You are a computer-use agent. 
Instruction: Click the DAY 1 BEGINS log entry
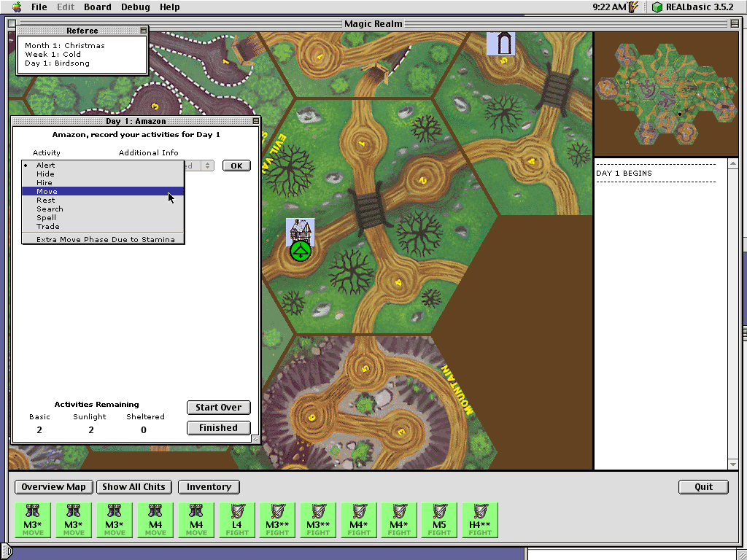(x=624, y=174)
